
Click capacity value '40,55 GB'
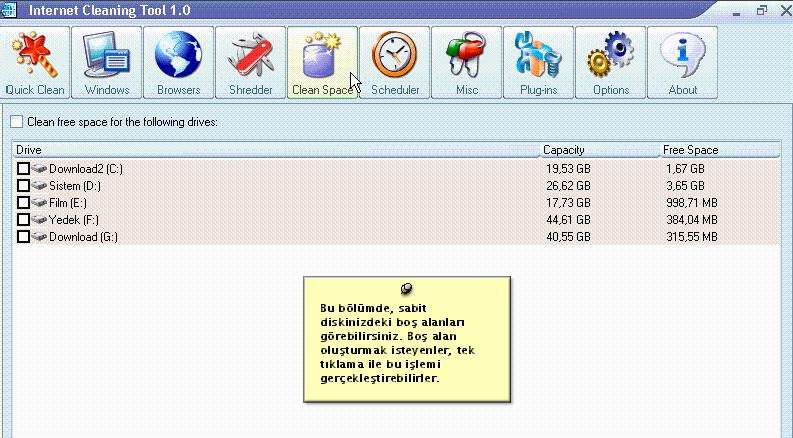(568, 237)
